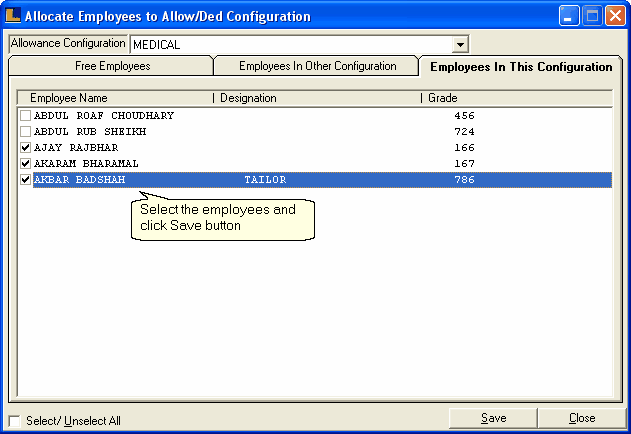The image size is (631, 434).
Task: Click grade value 167
Action: [x=464, y=163]
